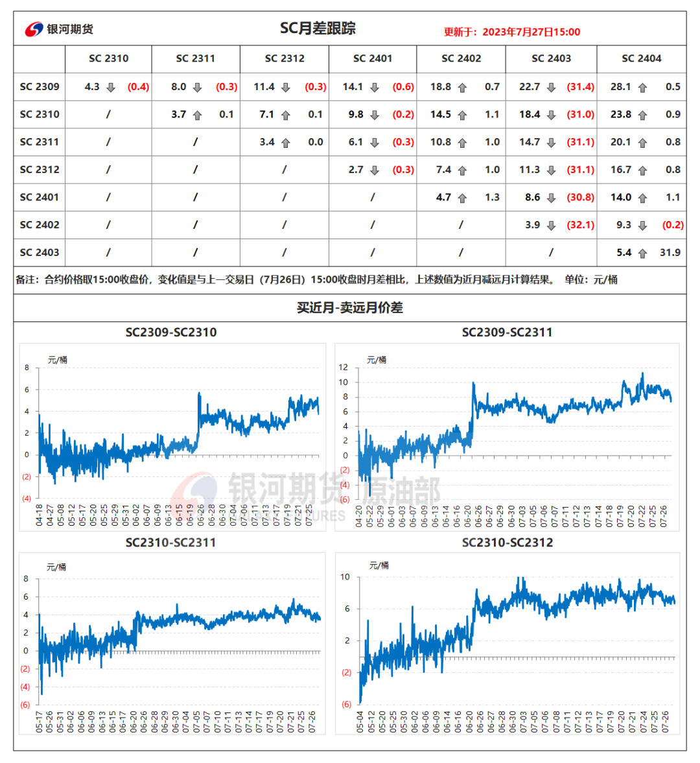Viewport: 700px width, 763px height.
Task: Open the SC2309-SC2310 spread line chart
Action: pos(172,437)
